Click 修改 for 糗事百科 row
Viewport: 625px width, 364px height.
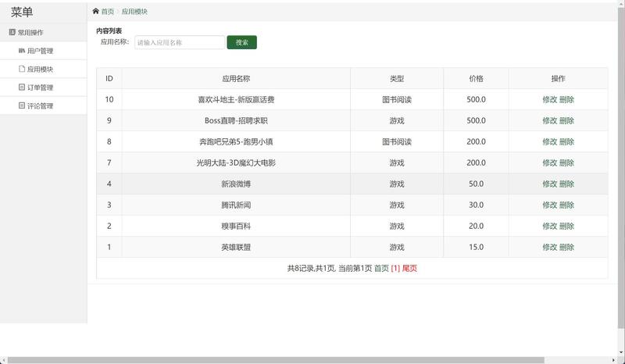pyautogui.click(x=550, y=227)
